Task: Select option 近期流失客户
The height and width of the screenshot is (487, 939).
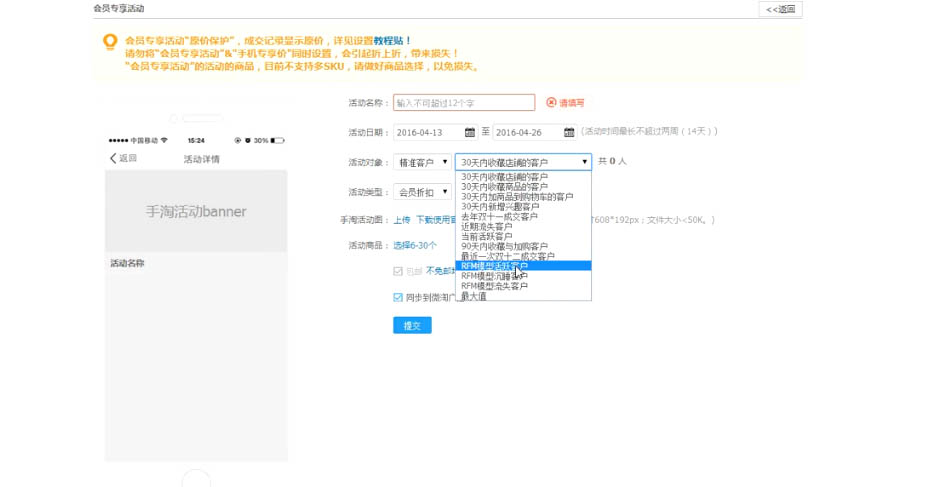Action: [x=523, y=226]
